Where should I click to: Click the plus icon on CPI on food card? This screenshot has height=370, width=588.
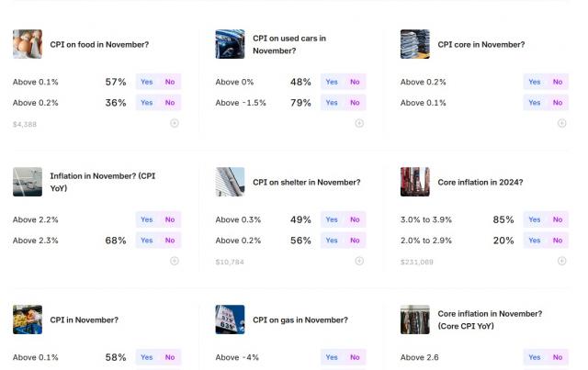(x=175, y=123)
